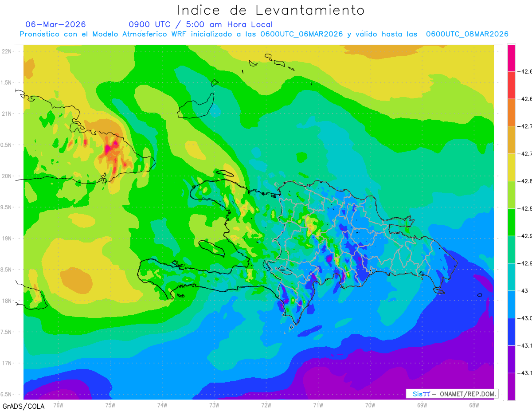Select the bright green legend swatch
This screenshot has height=411, width=532.
[x=511, y=222]
